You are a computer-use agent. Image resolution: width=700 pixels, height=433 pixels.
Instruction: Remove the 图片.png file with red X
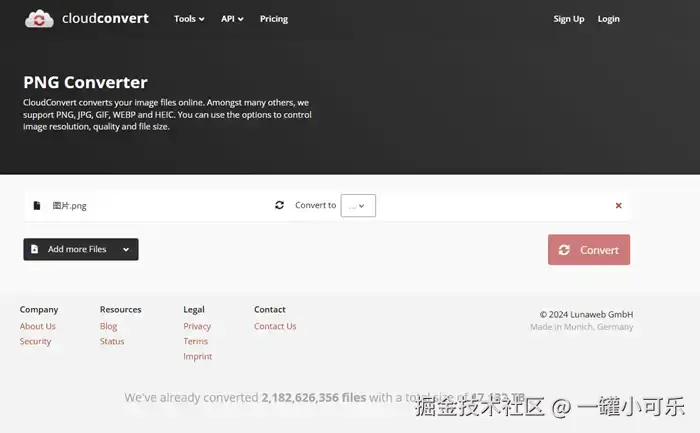[x=618, y=205]
